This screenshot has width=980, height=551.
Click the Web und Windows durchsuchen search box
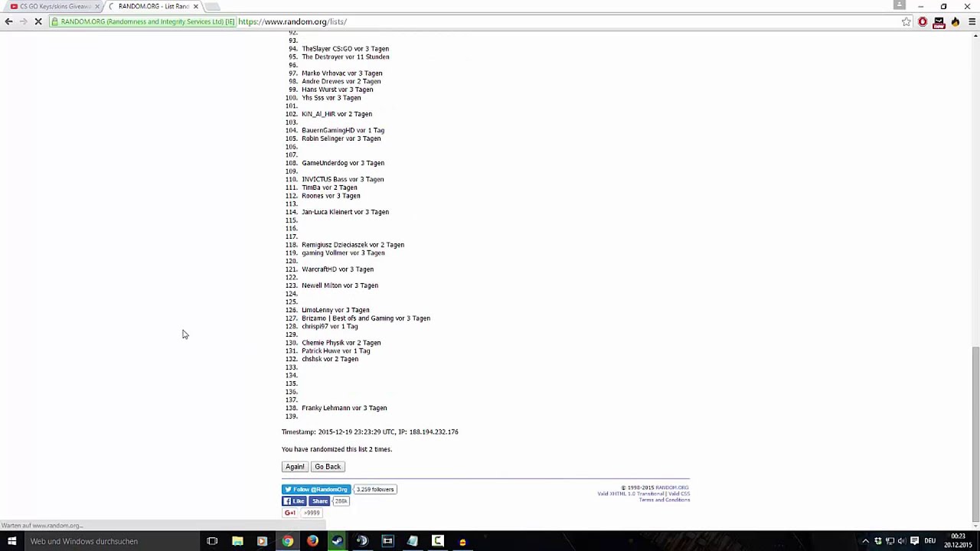pos(112,541)
